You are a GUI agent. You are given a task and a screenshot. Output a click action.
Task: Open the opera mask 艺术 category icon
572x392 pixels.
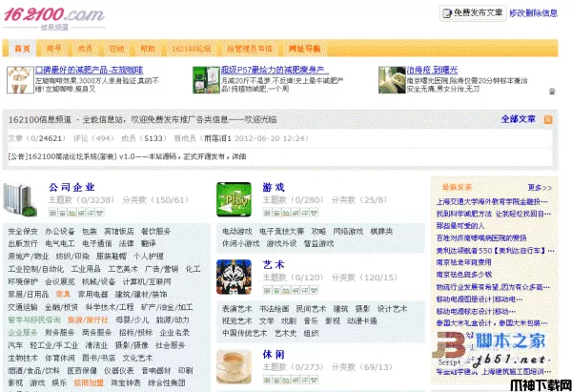coord(234,277)
